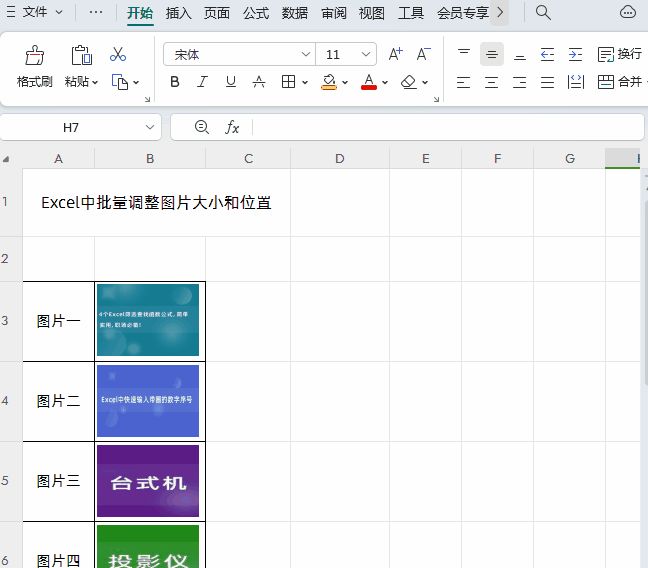
Task: Open the font name dropdown (宋体)
Action: coord(305,54)
